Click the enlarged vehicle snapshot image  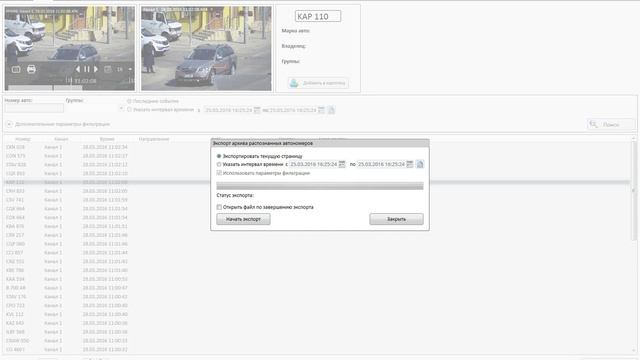[x=206, y=48]
